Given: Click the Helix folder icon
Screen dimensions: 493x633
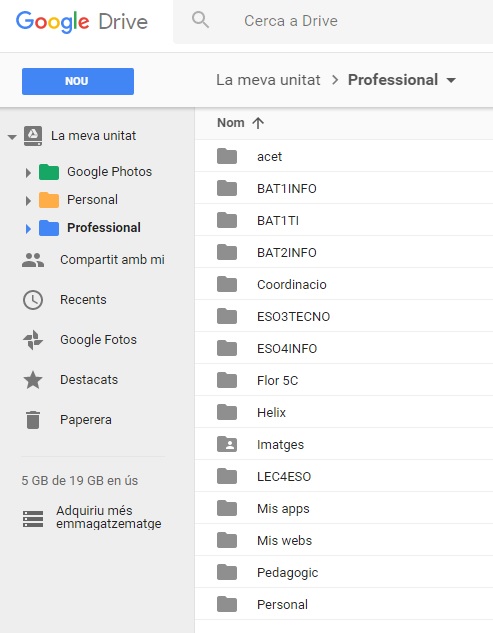Looking at the screenshot, I should [x=227, y=412].
